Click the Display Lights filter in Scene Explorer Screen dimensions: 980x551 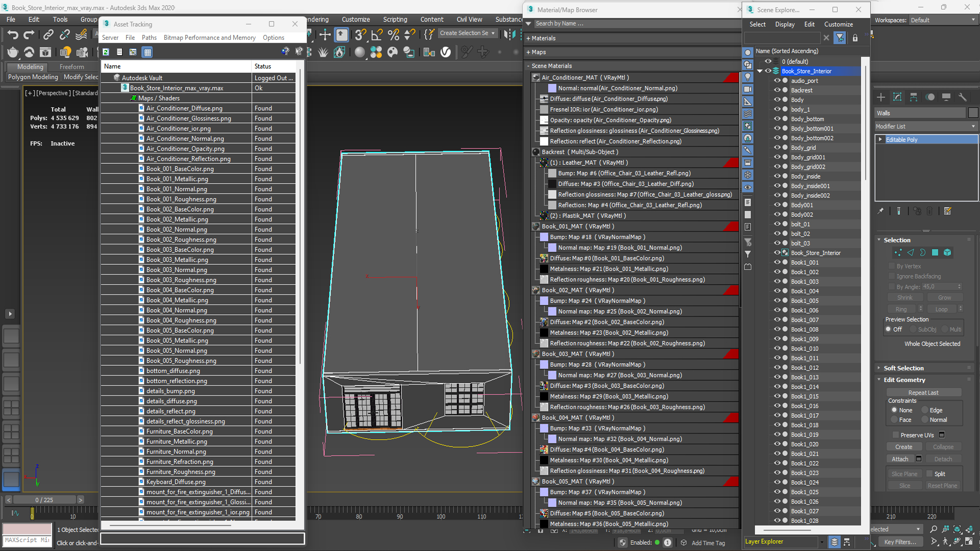click(748, 77)
